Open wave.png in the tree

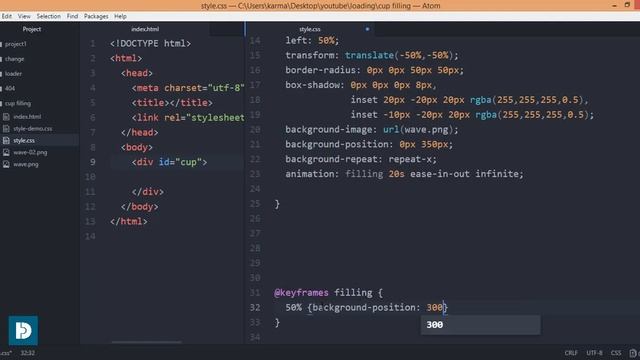(26, 164)
